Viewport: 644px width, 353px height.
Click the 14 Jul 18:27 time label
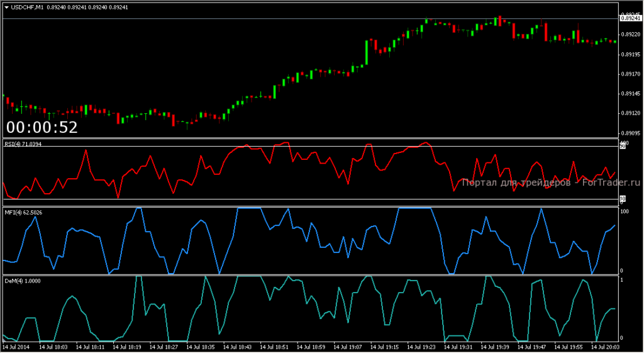(164, 347)
